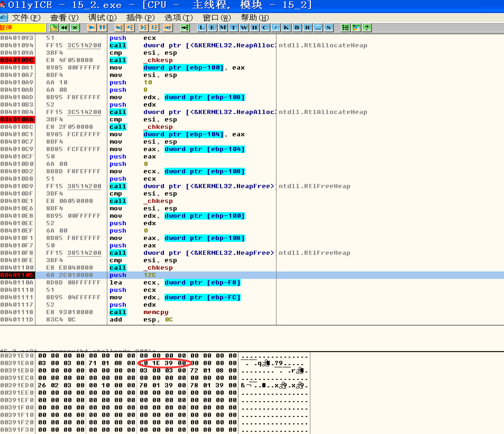Show Source window with S button
Viewport: 504px width, 434px height.
[x=329, y=28]
